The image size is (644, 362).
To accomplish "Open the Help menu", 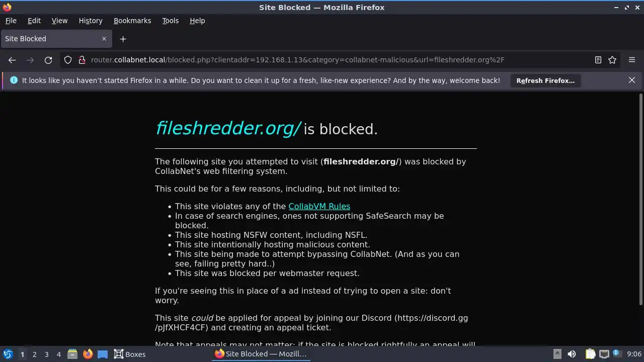I will pos(197,21).
